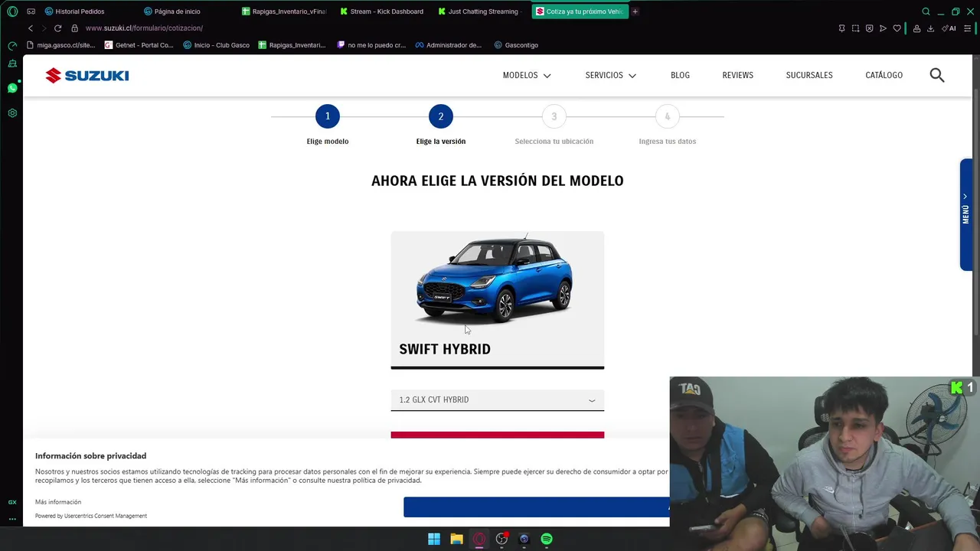Viewport: 980px width, 551px height.
Task: Open the 1.2 GLX CVT HYBRID version dropdown
Action: [498, 399]
